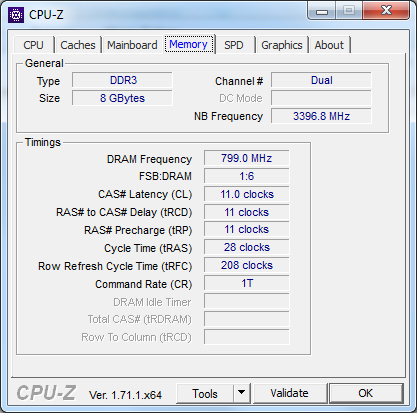Click the Tools button
Viewport: 417px width, 413px height.
[205, 394]
